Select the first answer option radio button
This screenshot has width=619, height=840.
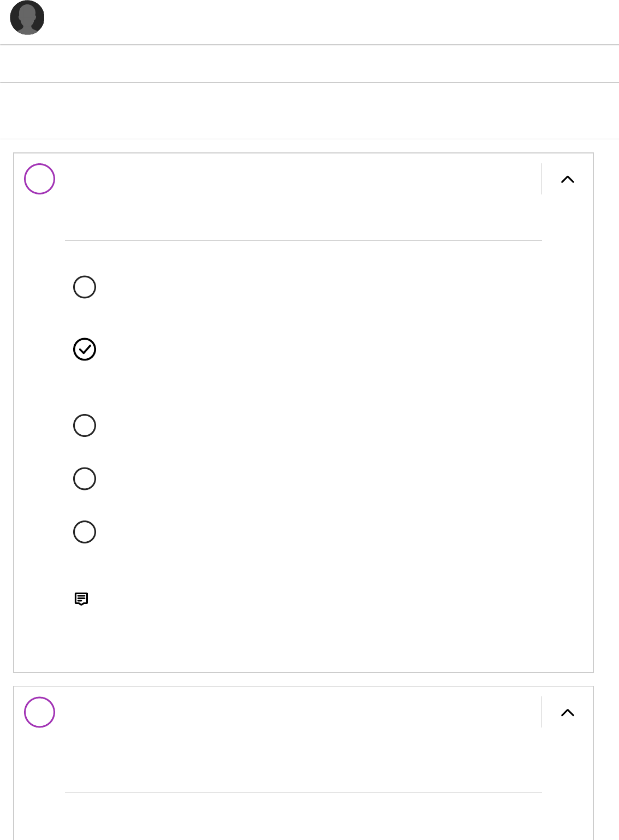85,287
